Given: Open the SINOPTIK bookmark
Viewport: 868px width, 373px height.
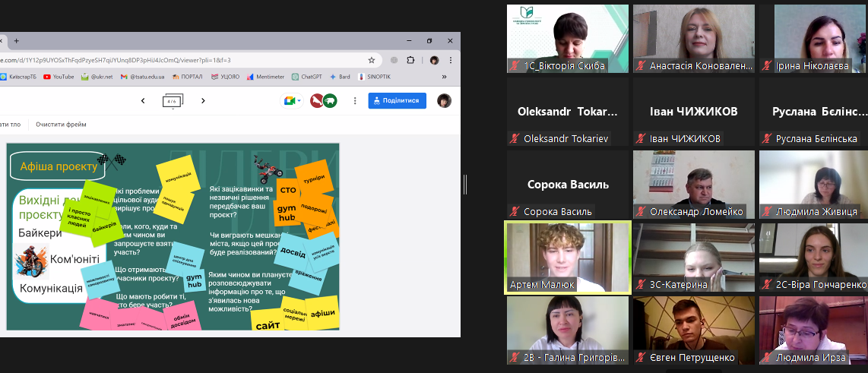Looking at the screenshot, I should pos(374,77).
